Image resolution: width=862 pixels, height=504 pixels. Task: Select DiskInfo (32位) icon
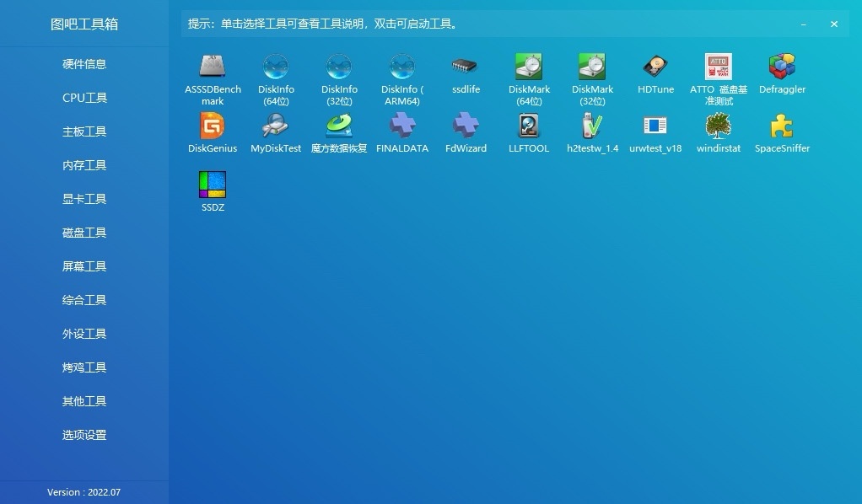point(339,67)
